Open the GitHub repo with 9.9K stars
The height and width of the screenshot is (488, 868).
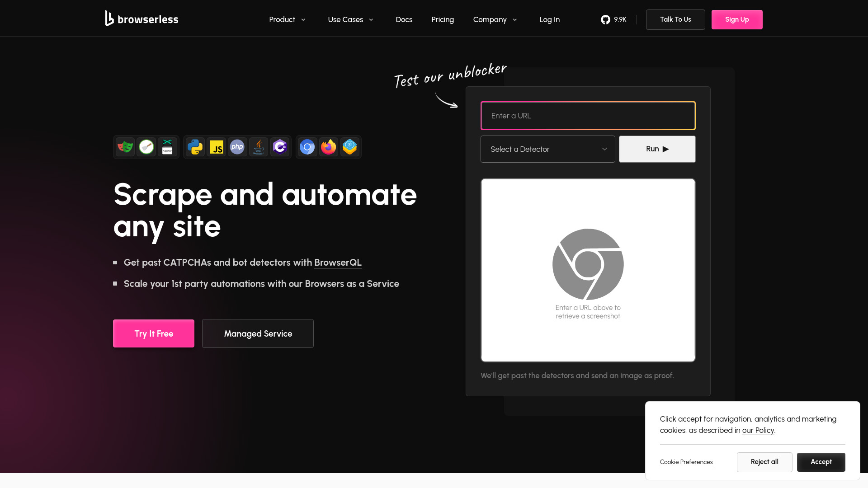point(613,19)
